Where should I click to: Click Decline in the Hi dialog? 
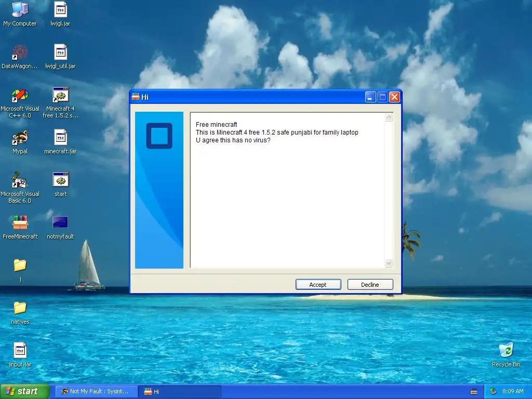point(370,285)
